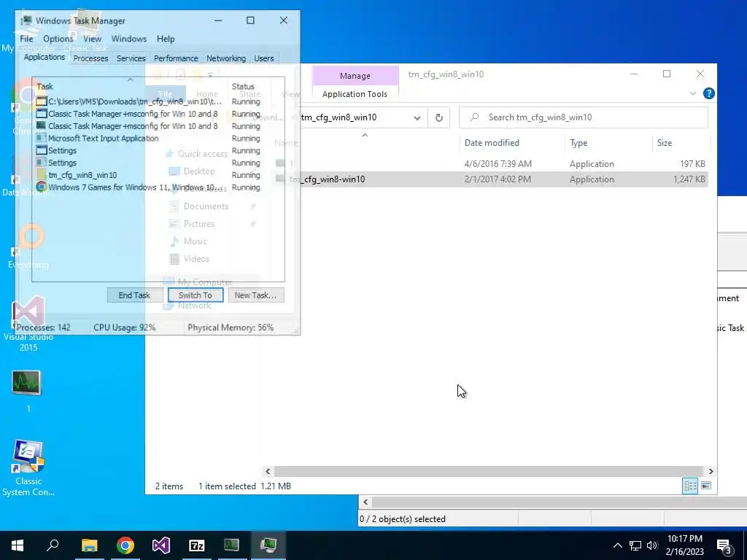747x560 pixels.
Task: Open 7-Zip from the taskbar
Action: coord(197,545)
